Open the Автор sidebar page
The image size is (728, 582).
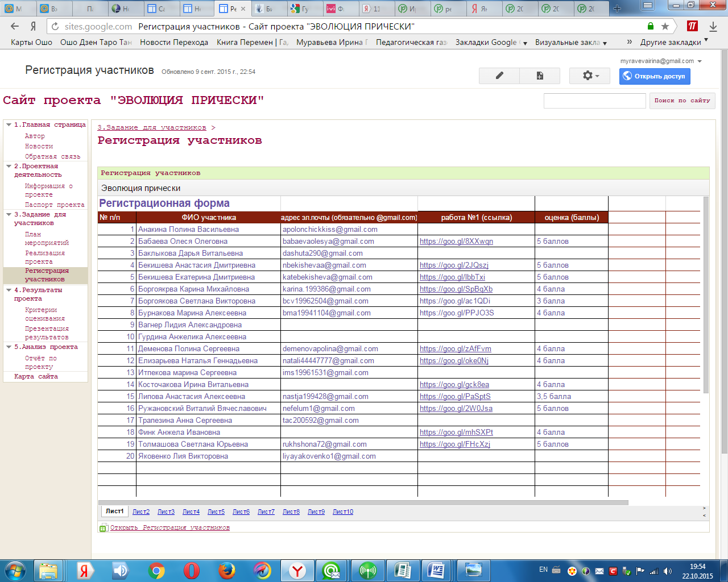(35, 136)
